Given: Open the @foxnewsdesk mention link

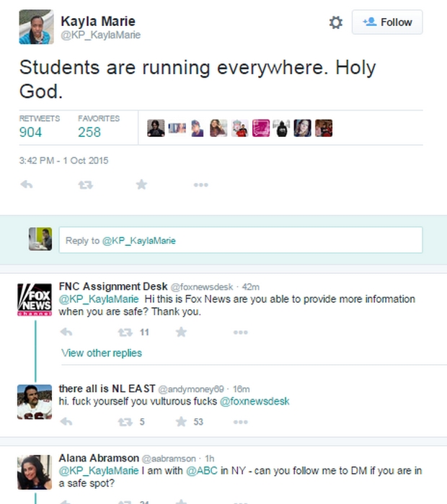Looking at the screenshot, I should coord(255,402).
